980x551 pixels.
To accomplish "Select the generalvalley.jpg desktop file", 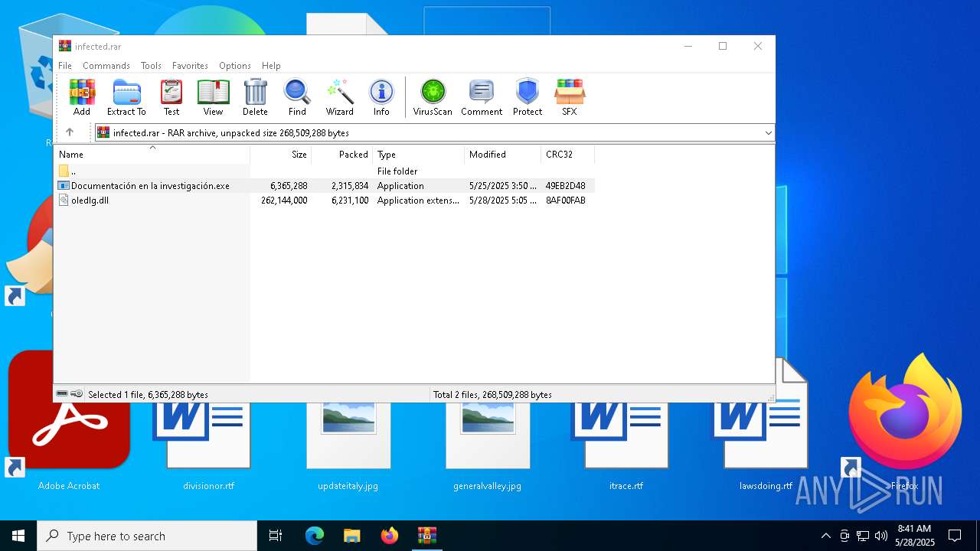I will point(487,447).
